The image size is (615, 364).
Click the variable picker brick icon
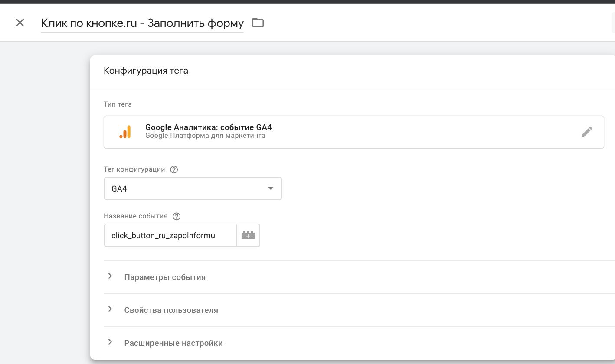point(248,235)
